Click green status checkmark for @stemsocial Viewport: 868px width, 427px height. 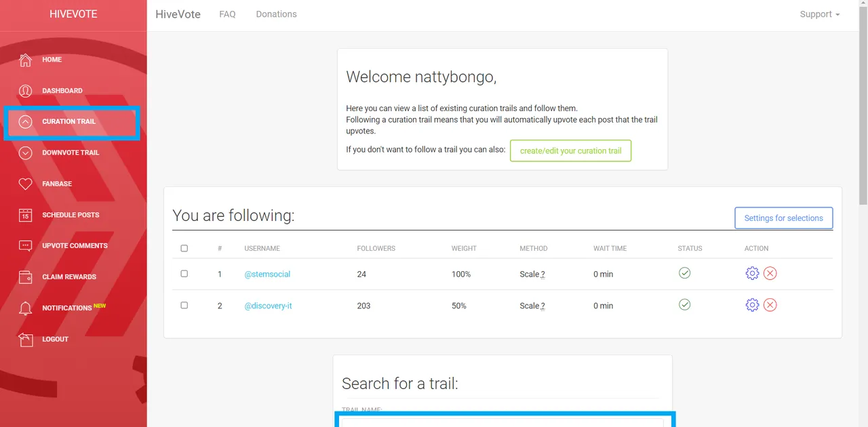(684, 272)
